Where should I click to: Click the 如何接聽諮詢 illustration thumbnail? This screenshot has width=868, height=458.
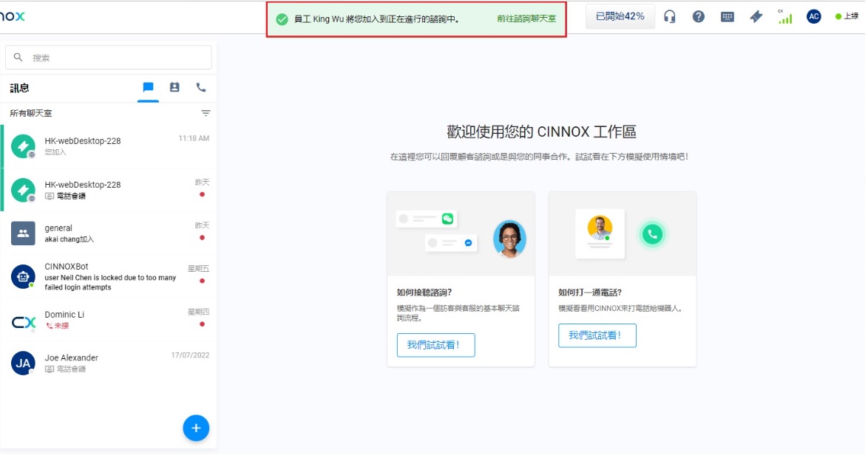point(461,235)
